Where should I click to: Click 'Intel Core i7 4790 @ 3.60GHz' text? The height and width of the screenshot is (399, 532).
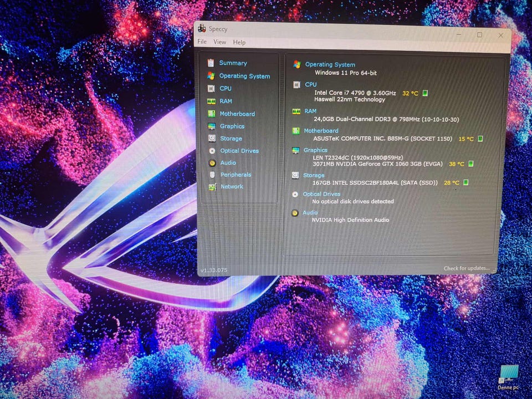tap(355, 93)
